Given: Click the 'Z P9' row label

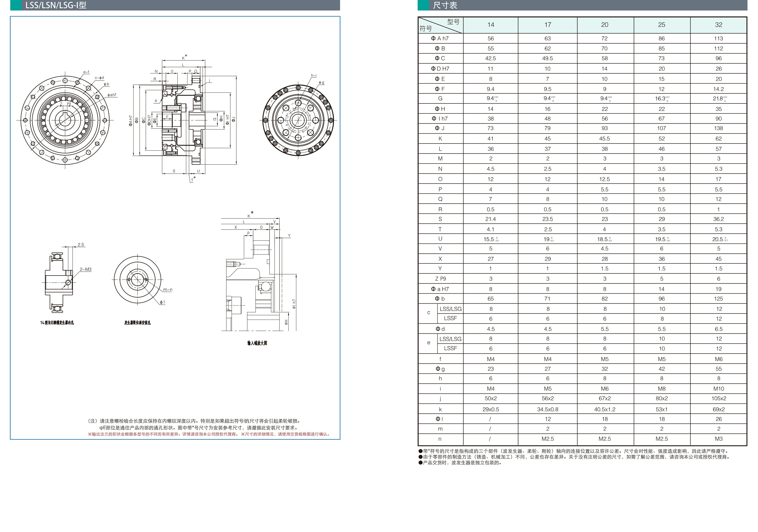Looking at the screenshot, I should click(440, 279).
